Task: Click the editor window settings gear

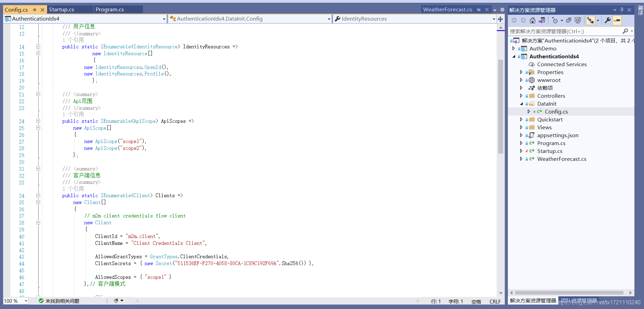Action: tap(502, 10)
